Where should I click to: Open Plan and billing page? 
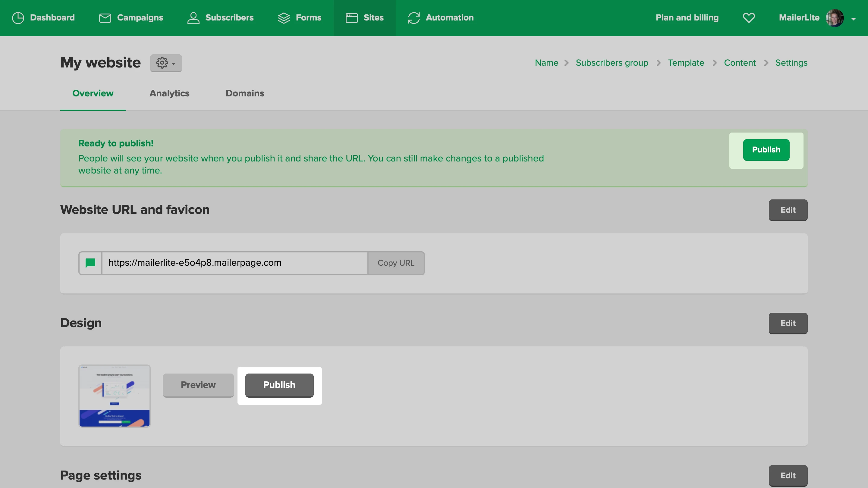687,18
